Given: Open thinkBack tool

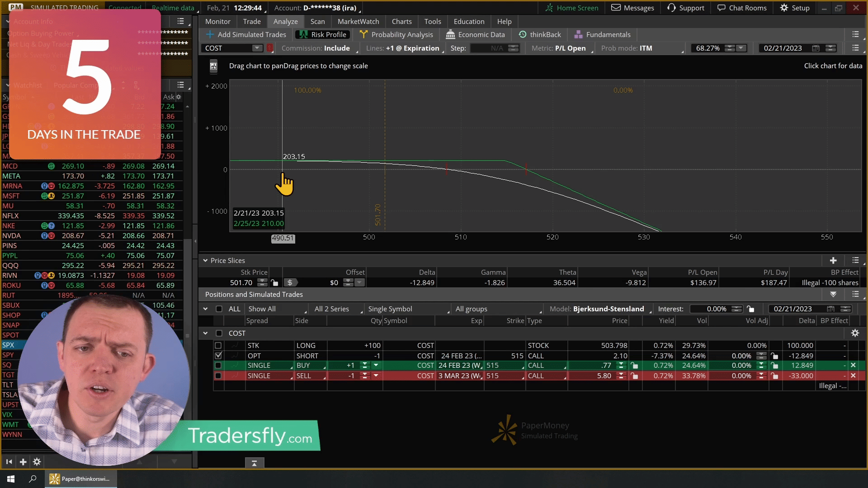Looking at the screenshot, I should 540,34.
